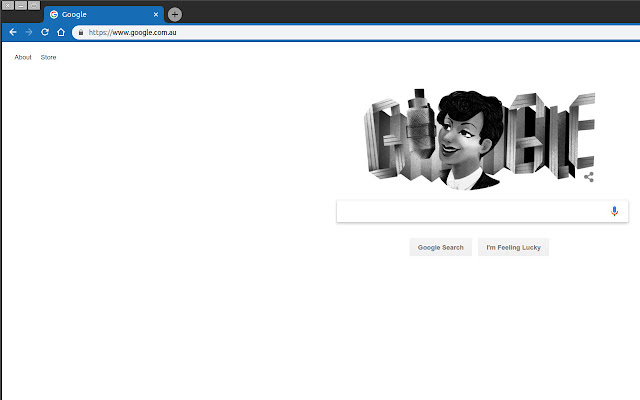Share the Google doodle
Viewport: 640px width, 400px height.
[x=589, y=177]
